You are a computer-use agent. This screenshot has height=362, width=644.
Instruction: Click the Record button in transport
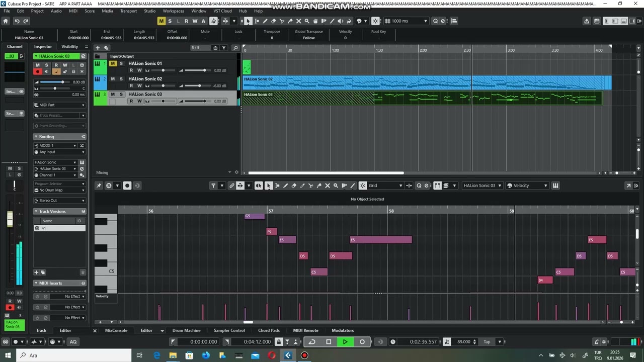pos(362,342)
